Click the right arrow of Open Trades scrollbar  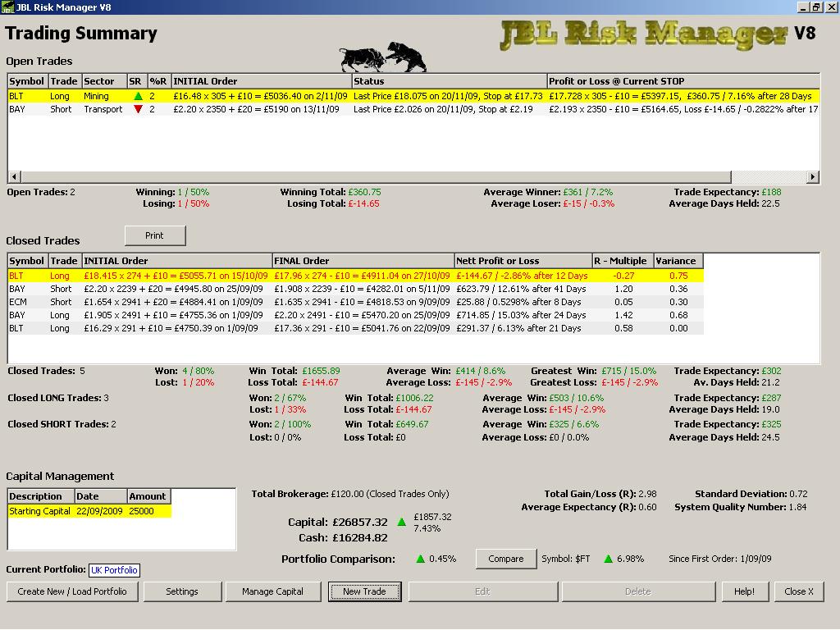[813, 176]
